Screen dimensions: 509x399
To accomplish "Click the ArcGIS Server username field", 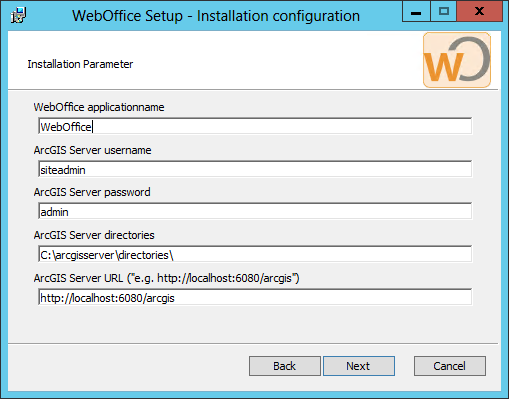I will click(255, 169).
